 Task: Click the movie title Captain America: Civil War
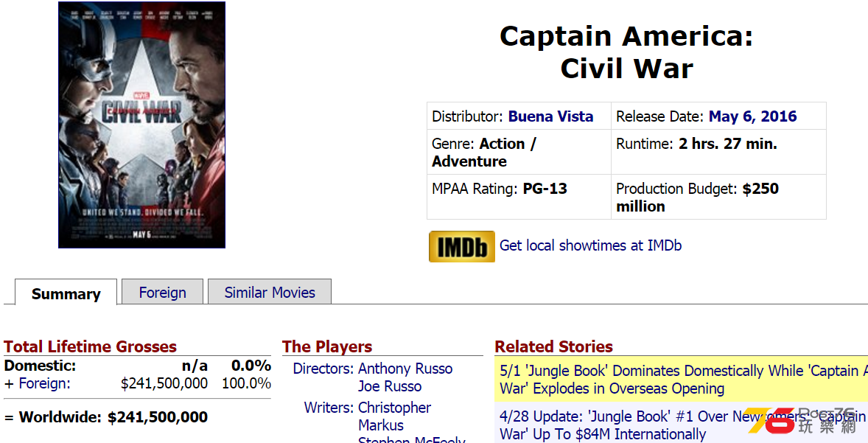tap(626, 52)
